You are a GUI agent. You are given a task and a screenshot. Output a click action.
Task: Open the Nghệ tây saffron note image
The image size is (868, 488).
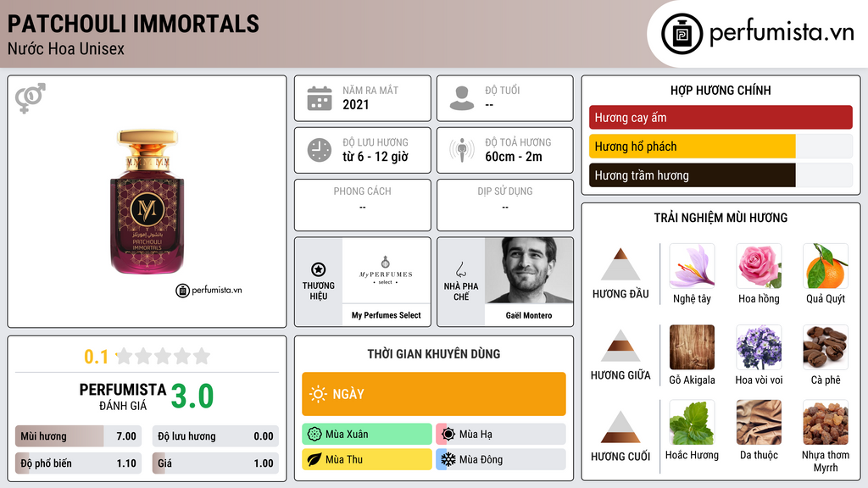pyautogui.click(x=692, y=266)
